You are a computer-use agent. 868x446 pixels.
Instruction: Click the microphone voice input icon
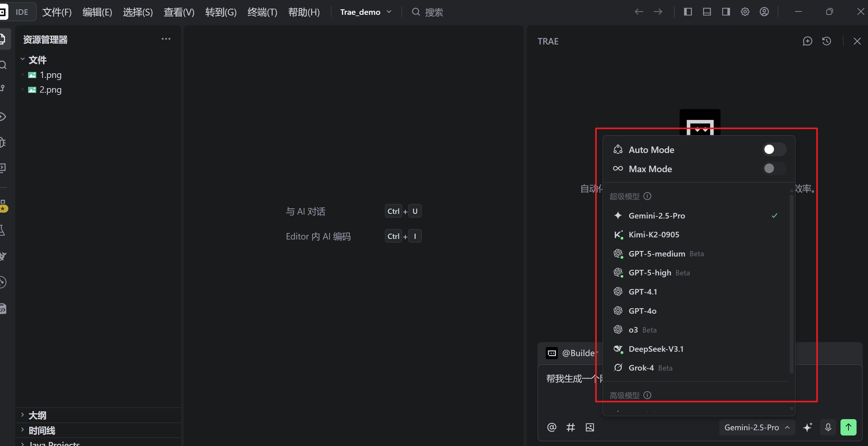point(828,427)
